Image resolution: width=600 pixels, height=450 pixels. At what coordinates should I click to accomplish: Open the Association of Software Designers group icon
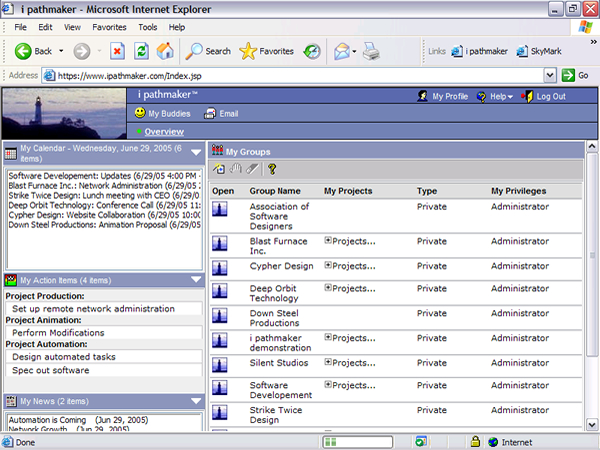[220, 209]
